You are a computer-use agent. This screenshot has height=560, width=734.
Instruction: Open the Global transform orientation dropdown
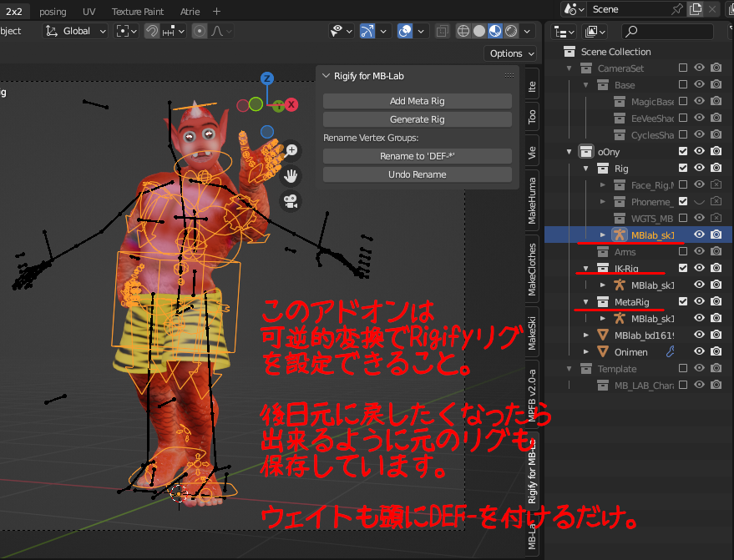[75, 30]
